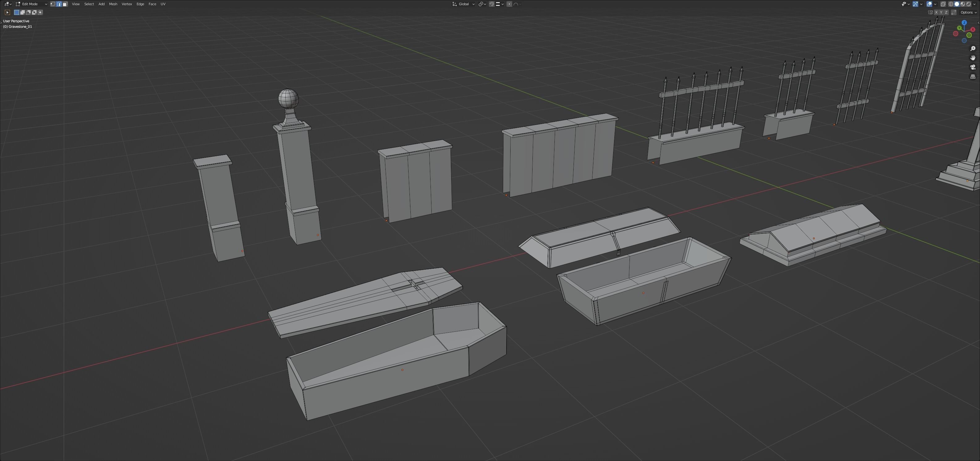The height and width of the screenshot is (461, 980).
Task: Open the Edge menu
Action: [140, 4]
